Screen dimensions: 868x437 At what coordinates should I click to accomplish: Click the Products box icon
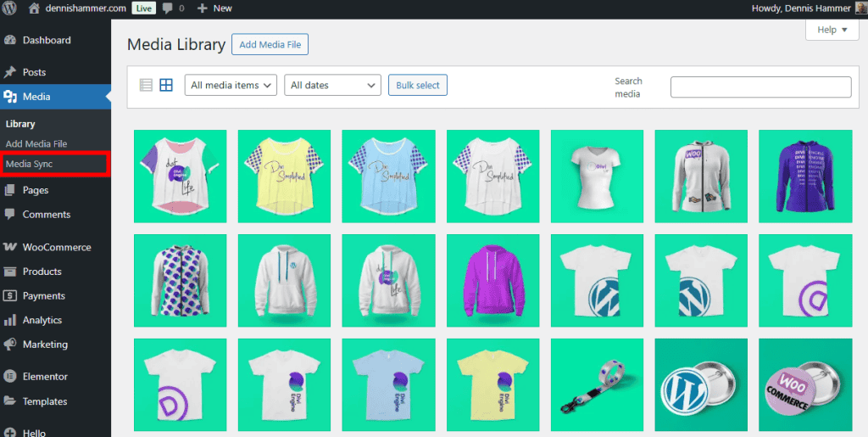(x=9, y=272)
